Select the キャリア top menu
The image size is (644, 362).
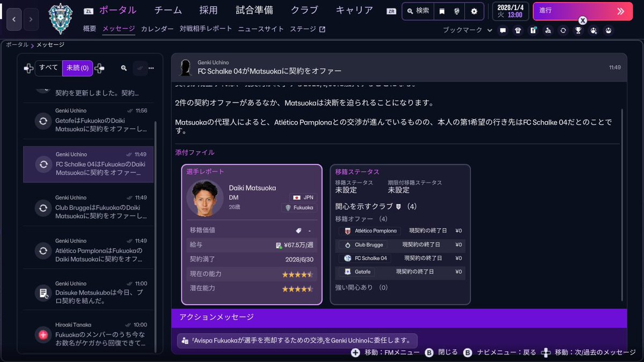tap(354, 10)
